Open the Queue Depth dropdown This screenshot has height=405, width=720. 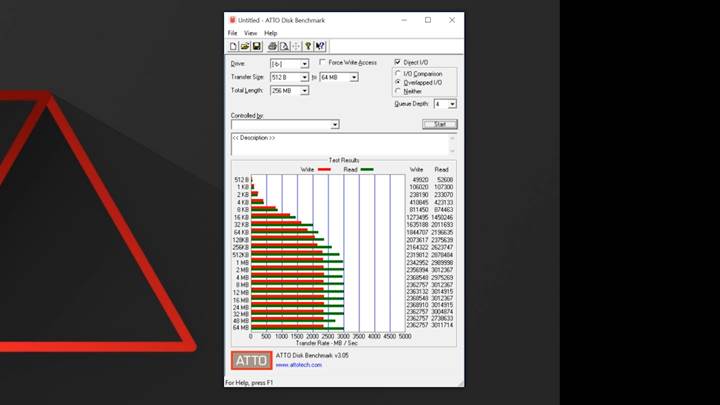(x=452, y=104)
